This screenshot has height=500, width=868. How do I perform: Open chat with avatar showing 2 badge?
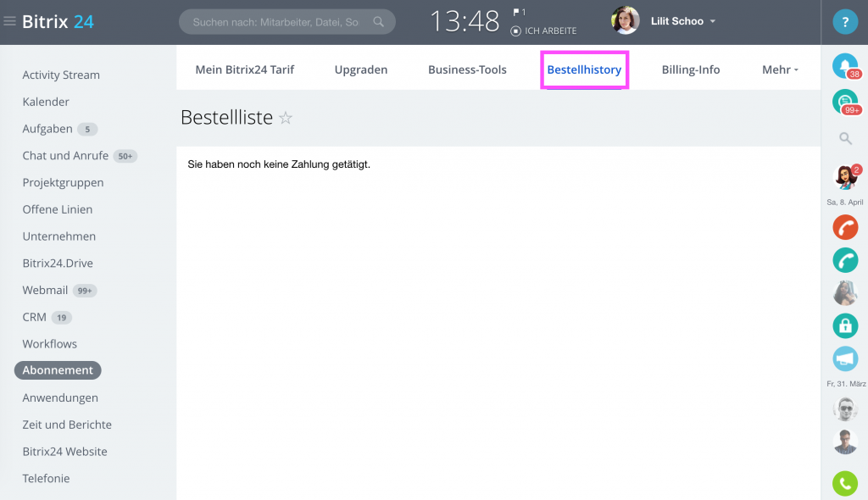pyautogui.click(x=845, y=176)
